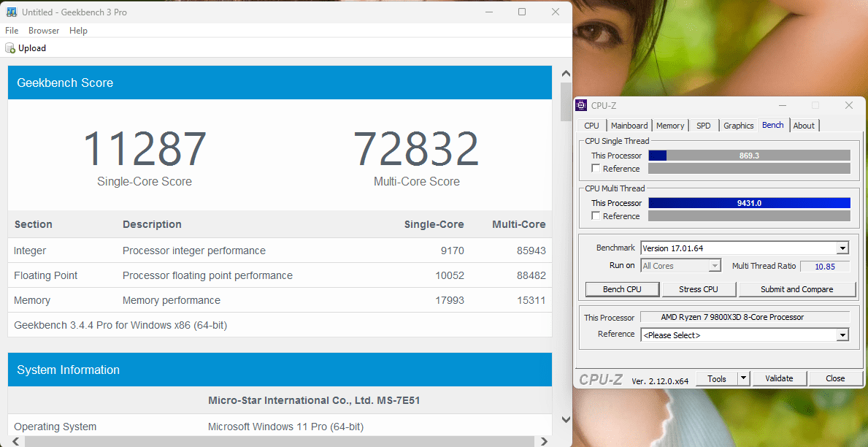
Task: Switch to the Memory tab in CPU-Z
Action: (670, 126)
